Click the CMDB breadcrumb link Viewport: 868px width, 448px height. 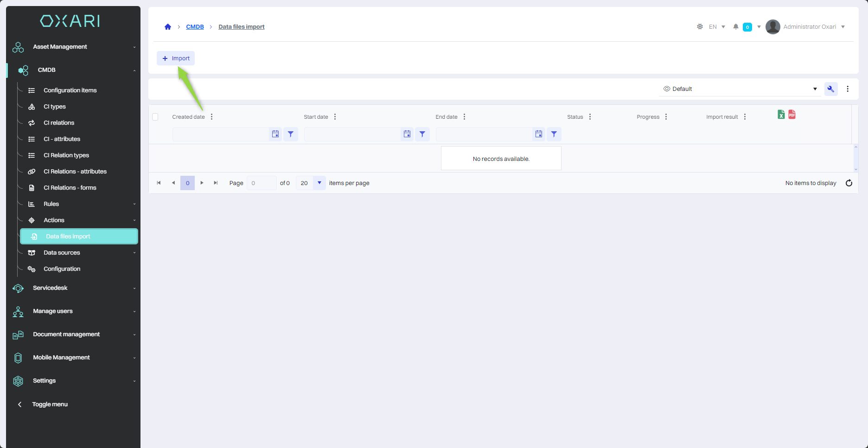click(x=195, y=27)
